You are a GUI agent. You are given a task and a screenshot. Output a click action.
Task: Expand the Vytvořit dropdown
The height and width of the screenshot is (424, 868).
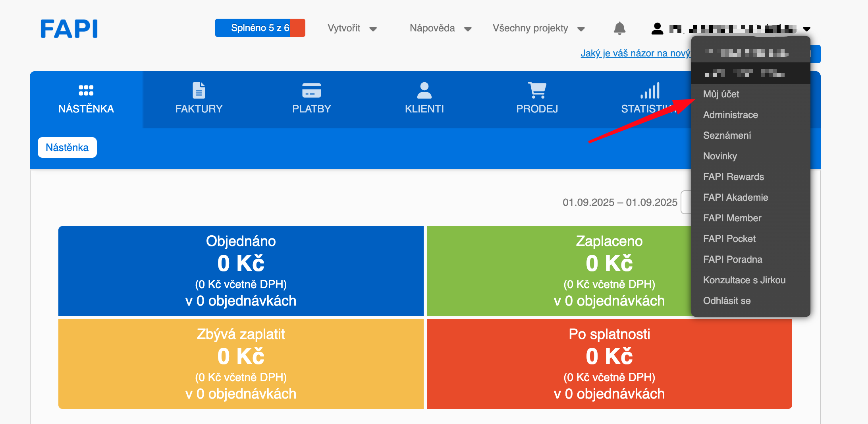[x=352, y=28]
